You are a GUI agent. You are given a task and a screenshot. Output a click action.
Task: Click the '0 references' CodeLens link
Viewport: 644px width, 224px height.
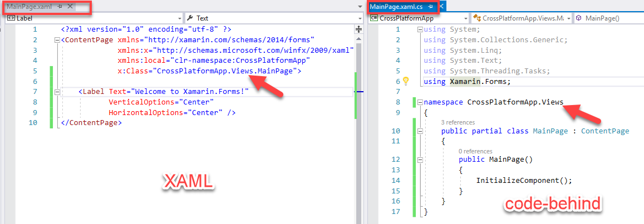(x=475, y=151)
